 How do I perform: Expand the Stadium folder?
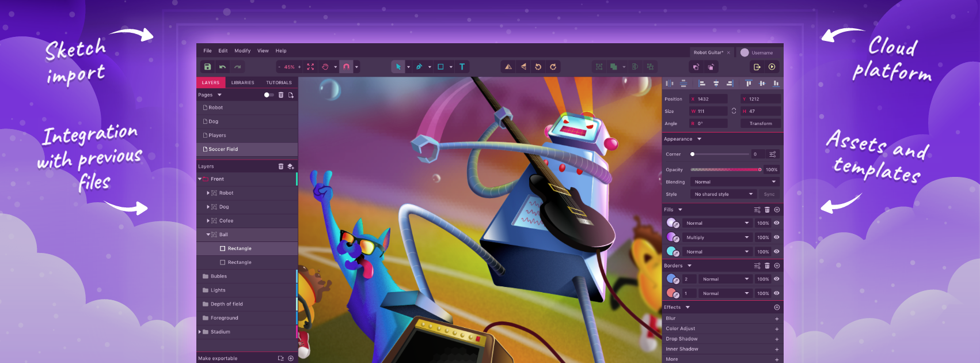pyautogui.click(x=200, y=332)
